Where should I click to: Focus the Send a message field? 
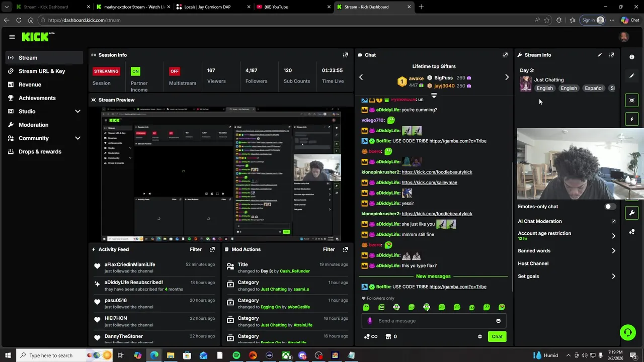(x=434, y=321)
